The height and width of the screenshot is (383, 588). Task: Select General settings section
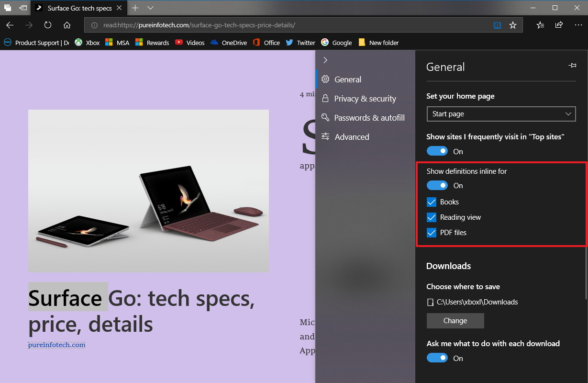point(366,79)
